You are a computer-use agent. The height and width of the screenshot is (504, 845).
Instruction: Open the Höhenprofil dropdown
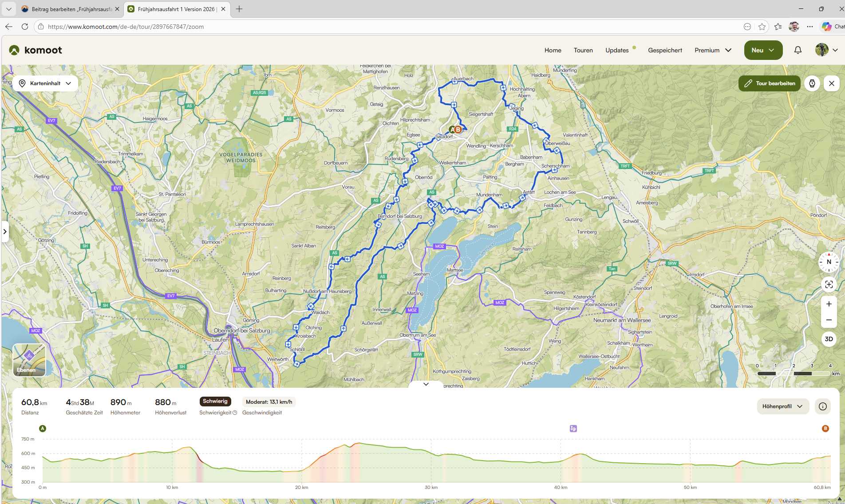[782, 406]
